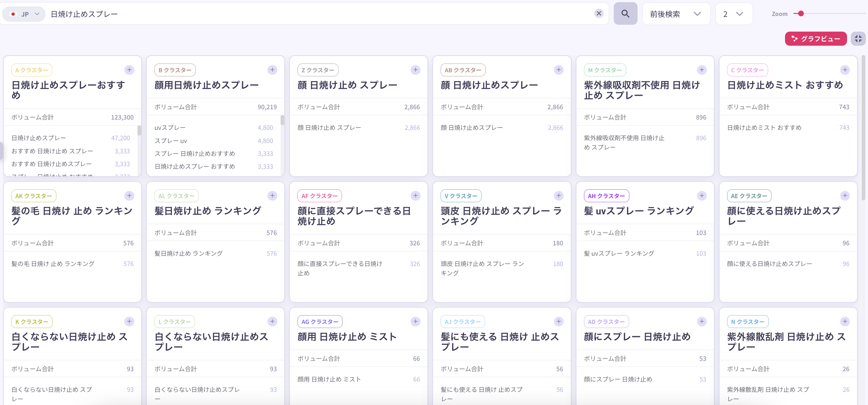Image resolution: width=868 pixels, height=405 pixels.
Task: Click plus icon on A クラスター card
Action: click(129, 70)
